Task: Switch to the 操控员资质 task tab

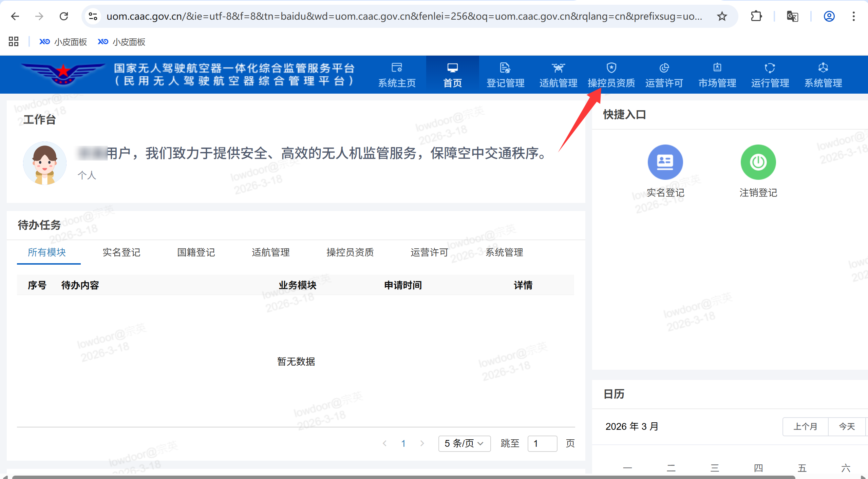Action: [350, 252]
